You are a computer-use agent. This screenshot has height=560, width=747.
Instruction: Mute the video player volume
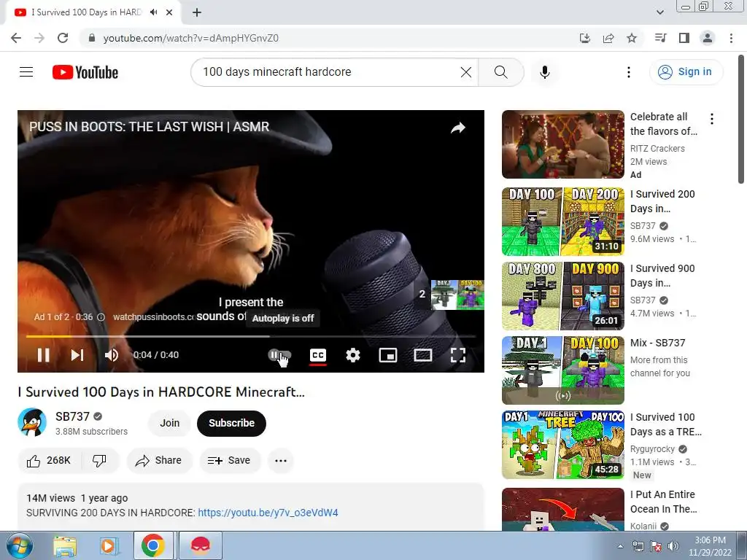(x=112, y=355)
